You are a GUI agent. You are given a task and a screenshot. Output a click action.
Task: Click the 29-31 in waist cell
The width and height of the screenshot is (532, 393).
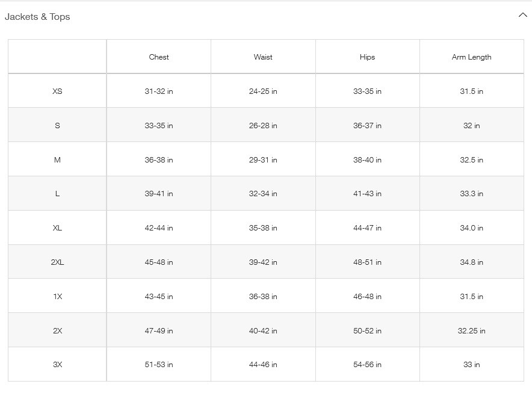point(263,160)
